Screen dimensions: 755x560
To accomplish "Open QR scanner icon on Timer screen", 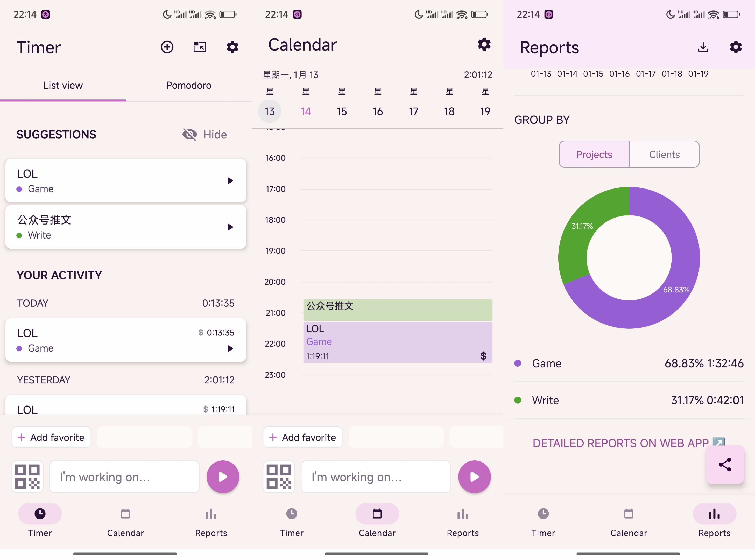I will point(27,477).
